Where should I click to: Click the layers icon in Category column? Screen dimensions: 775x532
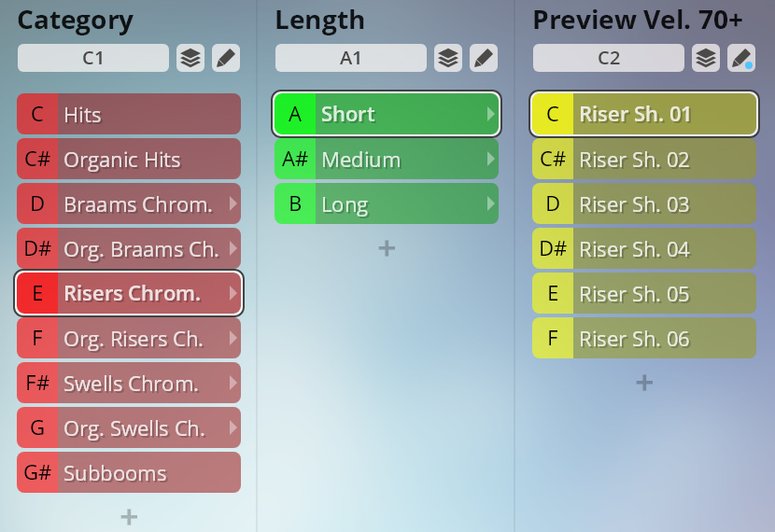pyautogui.click(x=190, y=58)
